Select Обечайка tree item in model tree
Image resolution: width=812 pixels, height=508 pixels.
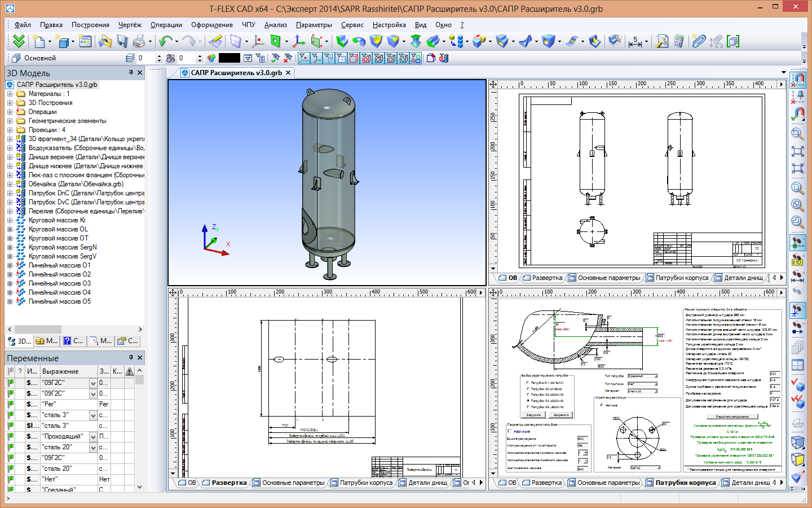(76, 184)
